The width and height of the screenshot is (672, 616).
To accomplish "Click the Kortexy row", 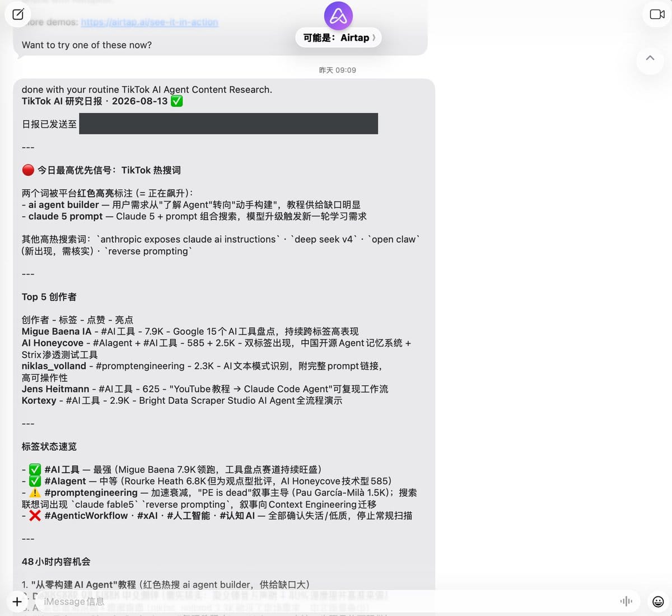I will (182, 400).
